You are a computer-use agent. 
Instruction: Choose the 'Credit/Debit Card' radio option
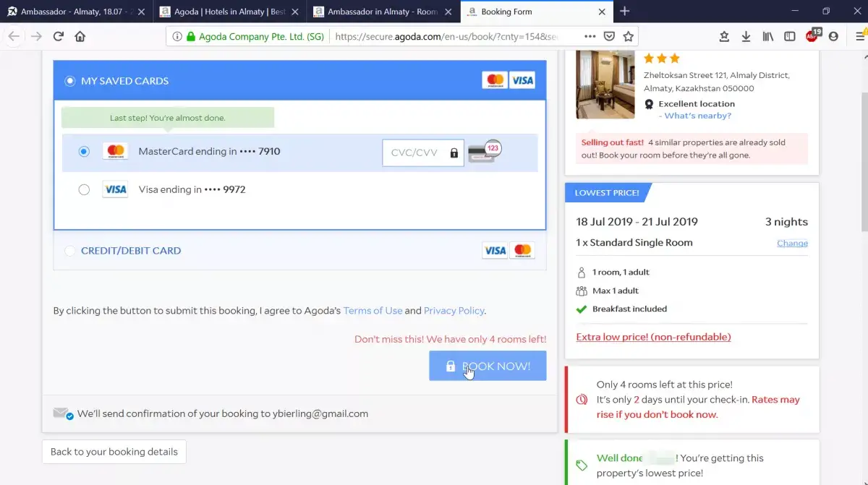click(x=70, y=251)
